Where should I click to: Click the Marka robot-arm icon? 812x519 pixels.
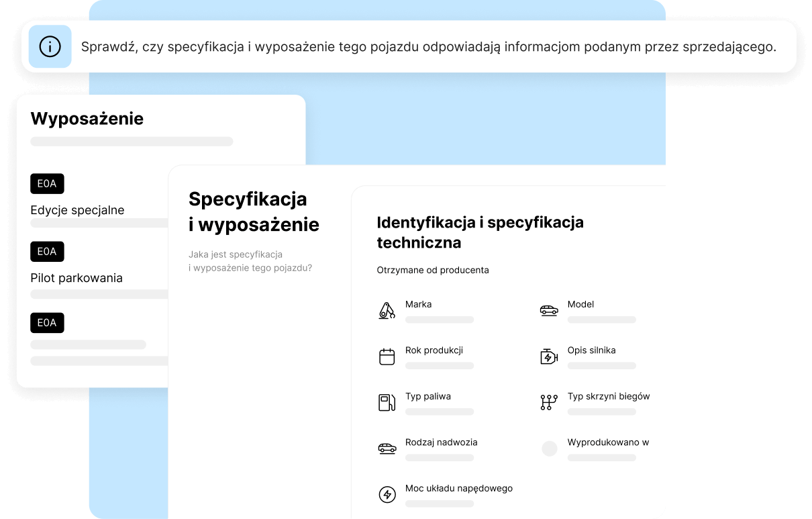coord(387,311)
